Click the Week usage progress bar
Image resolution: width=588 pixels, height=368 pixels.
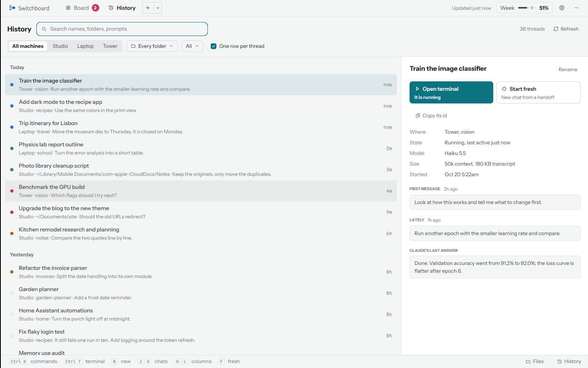[x=527, y=8]
